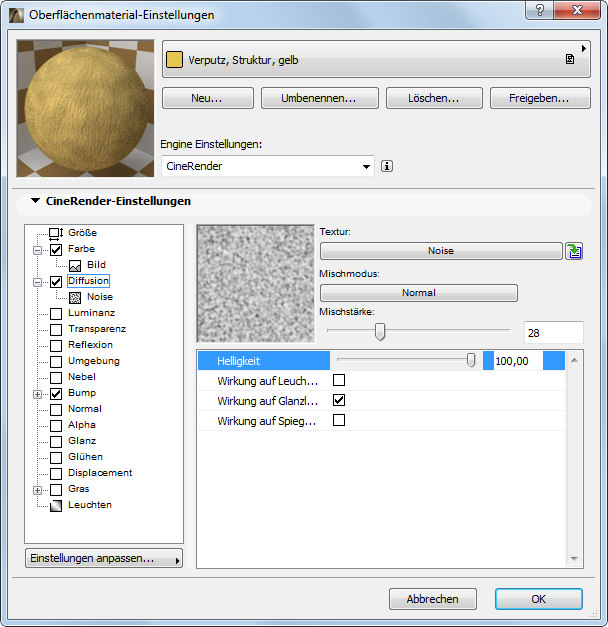The height and width of the screenshot is (627, 608).
Task: Click the Helligkeit slider handle
Action: [471, 360]
